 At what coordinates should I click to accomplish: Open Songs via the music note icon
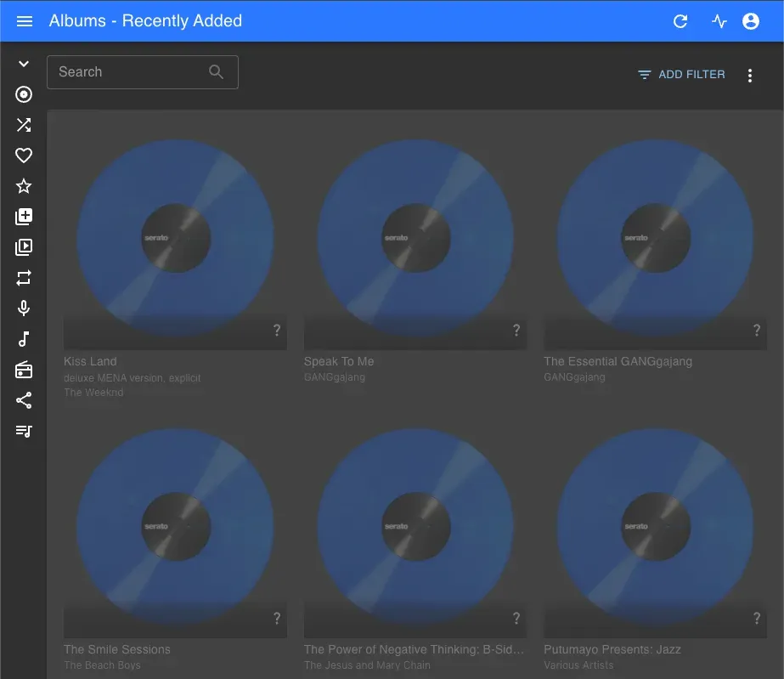pyautogui.click(x=24, y=339)
